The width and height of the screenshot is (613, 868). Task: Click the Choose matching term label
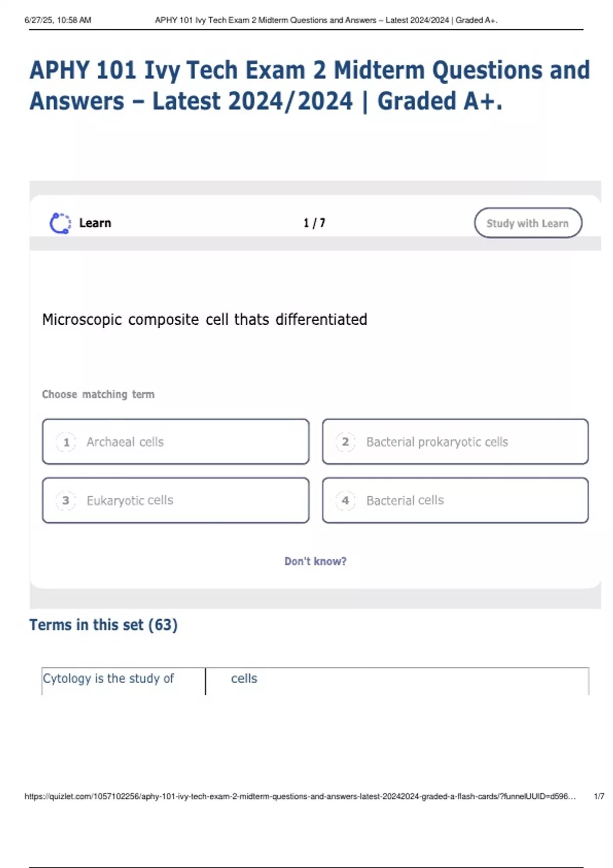coord(98,394)
